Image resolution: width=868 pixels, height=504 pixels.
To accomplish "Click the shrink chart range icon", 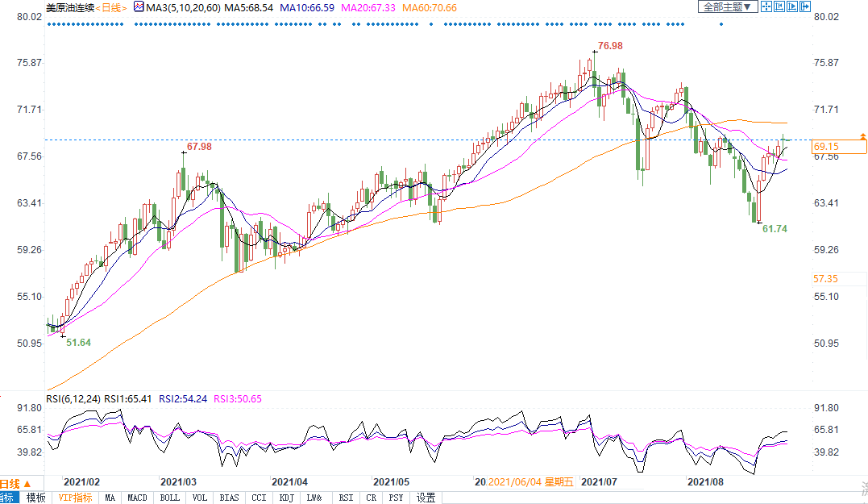I will click(x=779, y=7).
